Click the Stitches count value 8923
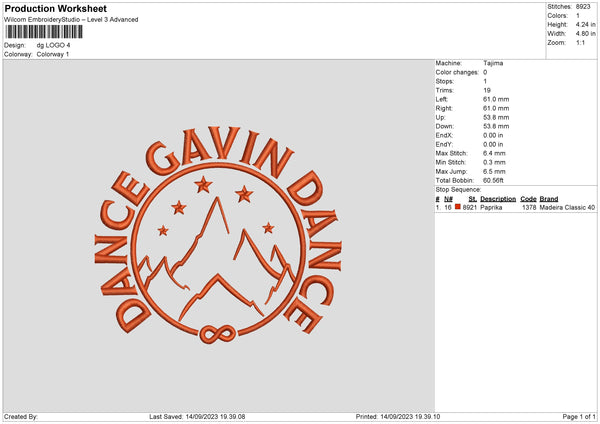600x424 pixels. click(583, 7)
